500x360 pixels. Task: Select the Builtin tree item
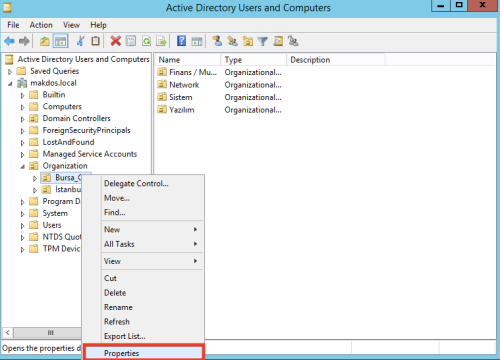pyautogui.click(x=54, y=95)
